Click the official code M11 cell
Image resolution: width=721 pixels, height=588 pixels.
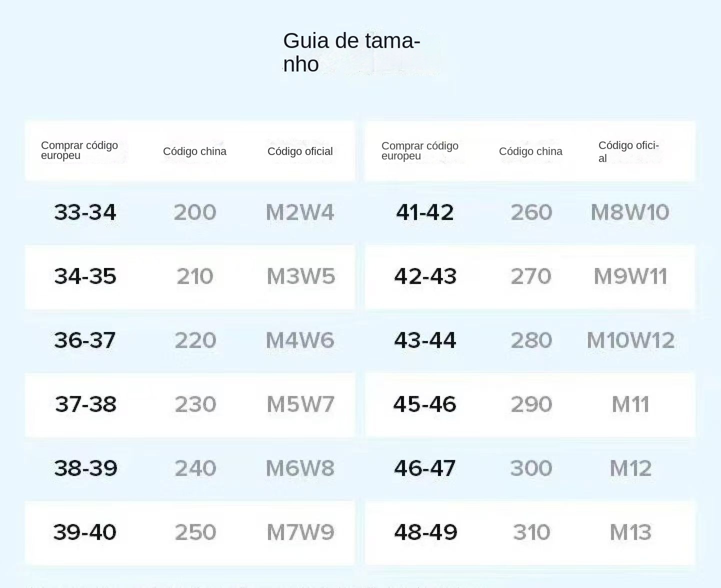[x=630, y=404]
